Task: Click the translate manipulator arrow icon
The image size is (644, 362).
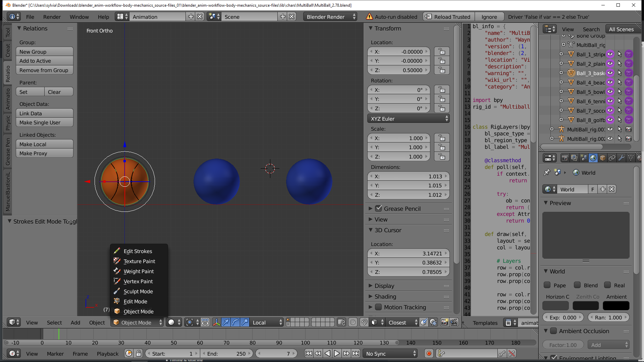Action: pos(226,322)
